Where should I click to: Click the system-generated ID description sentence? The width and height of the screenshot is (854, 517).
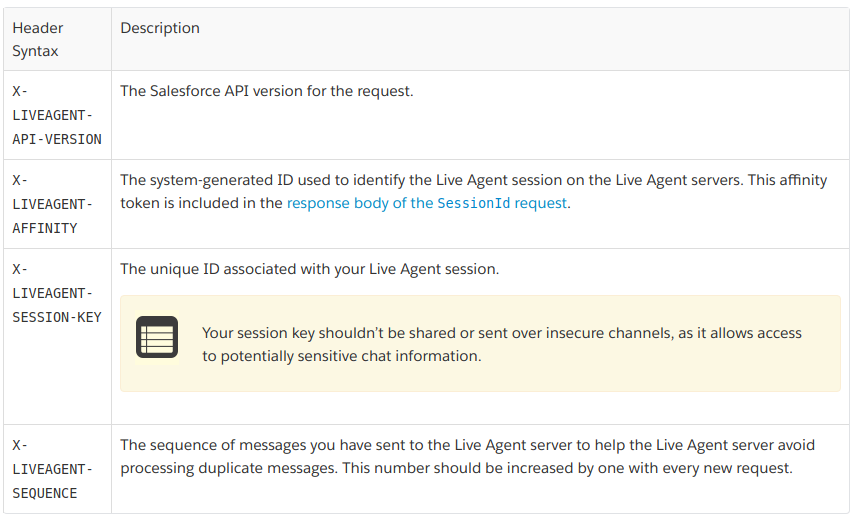(x=432, y=180)
